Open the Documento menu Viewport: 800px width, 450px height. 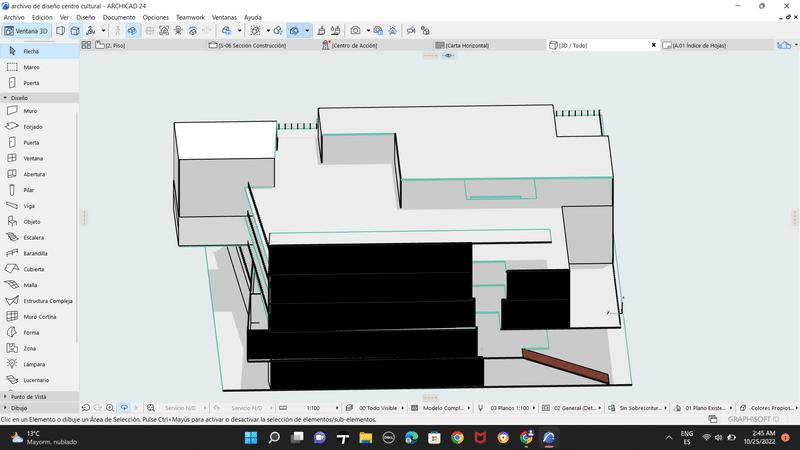click(118, 17)
